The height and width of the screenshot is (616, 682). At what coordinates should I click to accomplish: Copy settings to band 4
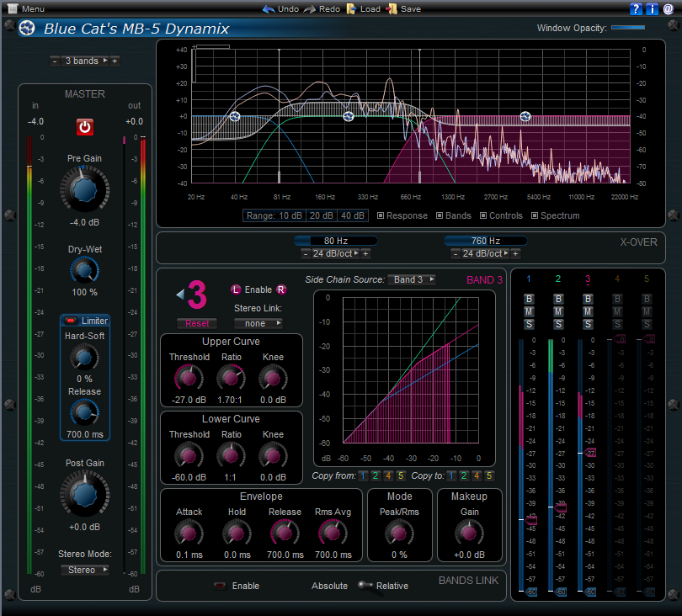(x=477, y=476)
